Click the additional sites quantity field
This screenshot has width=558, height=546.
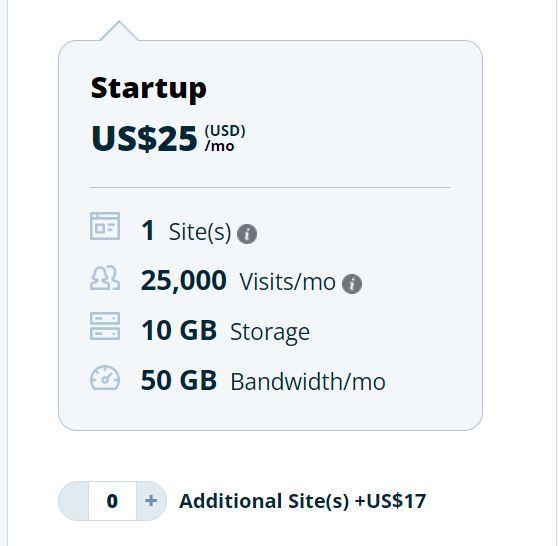112,501
